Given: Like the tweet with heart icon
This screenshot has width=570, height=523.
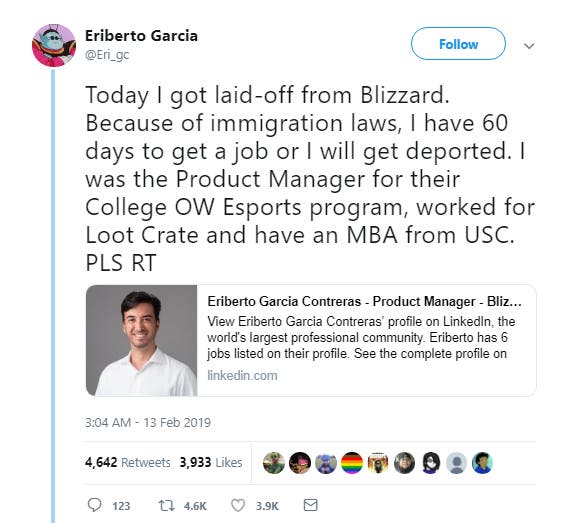Looking at the screenshot, I should pos(238,505).
